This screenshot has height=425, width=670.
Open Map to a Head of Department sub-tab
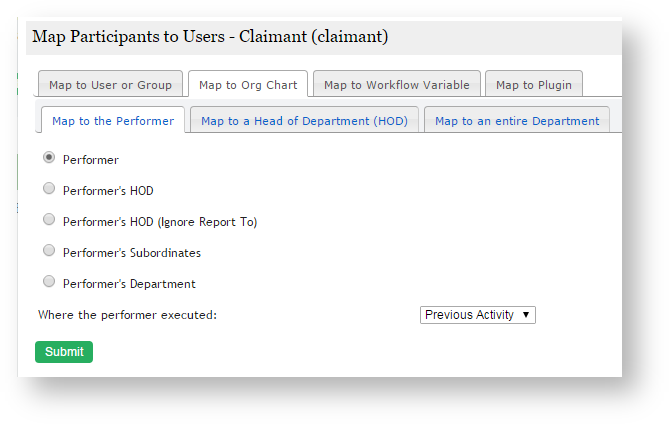point(304,121)
